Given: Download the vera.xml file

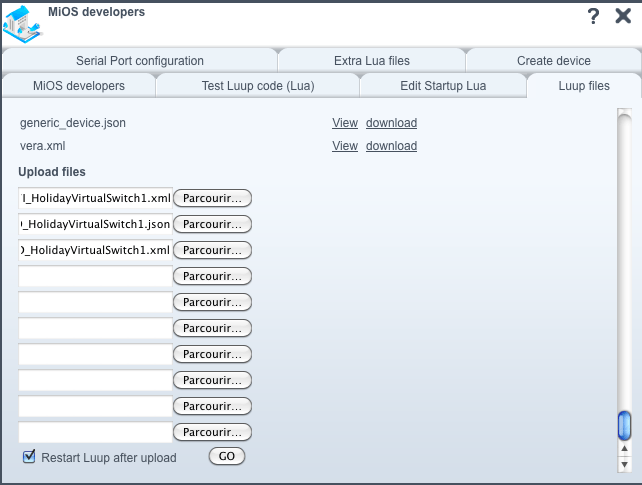Looking at the screenshot, I should coord(391,146).
